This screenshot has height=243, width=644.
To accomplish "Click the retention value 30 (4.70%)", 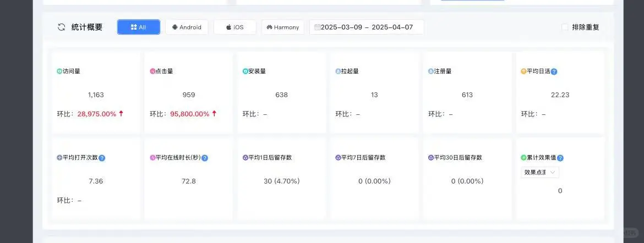I will 282,181.
